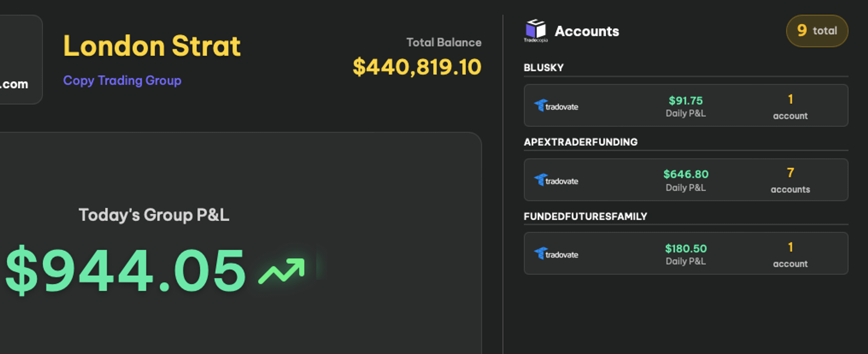This screenshot has height=354, width=868.
Task: Select the London Strat group title
Action: [x=152, y=45]
